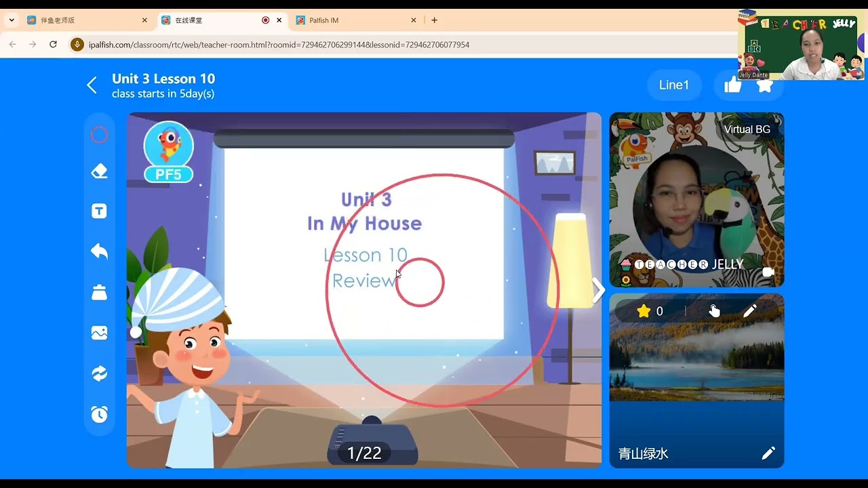The height and width of the screenshot is (488, 868).
Task: Edit the student name 青山绿水
Action: 768,453
